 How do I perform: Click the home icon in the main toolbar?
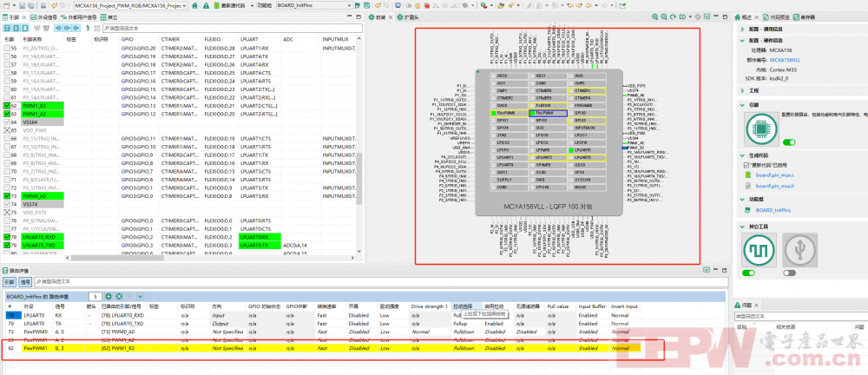click(194, 5)
